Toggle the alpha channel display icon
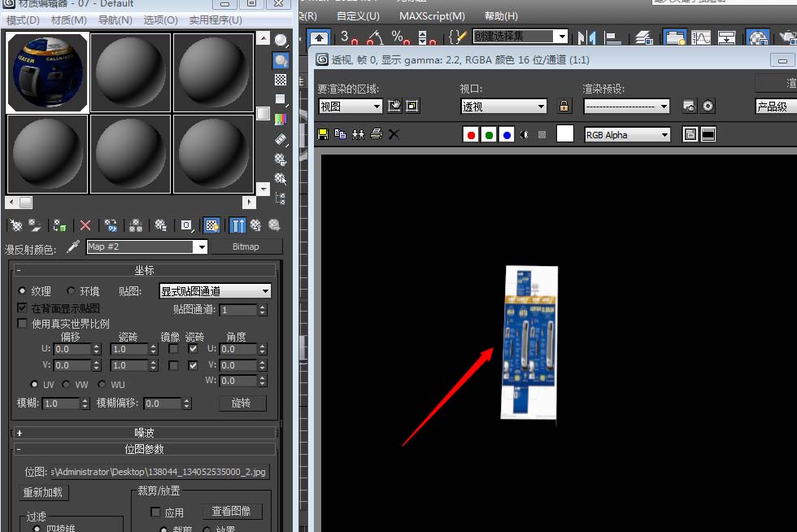The height and width of the screenshot is (532, 797). 525,135
